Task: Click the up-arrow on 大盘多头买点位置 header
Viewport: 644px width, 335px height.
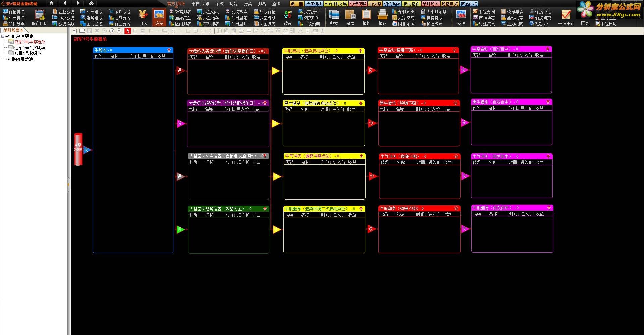Action: click(264, 51)
